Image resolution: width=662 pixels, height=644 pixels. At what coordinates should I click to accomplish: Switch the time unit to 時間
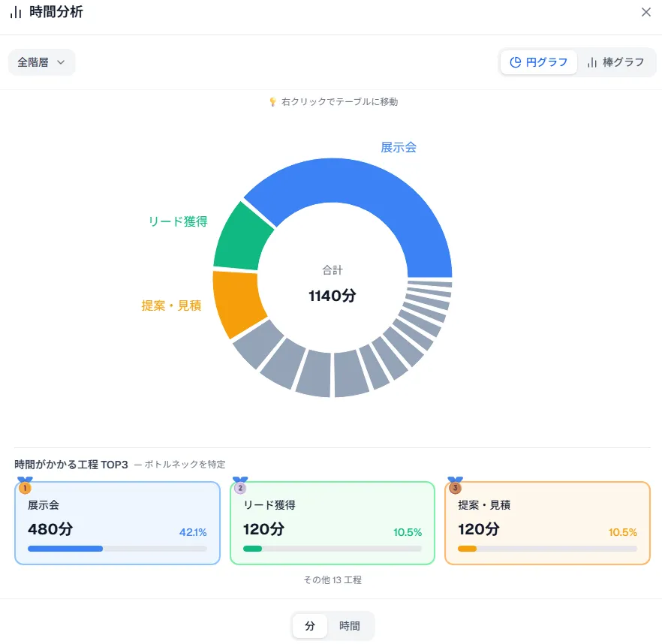349,625
